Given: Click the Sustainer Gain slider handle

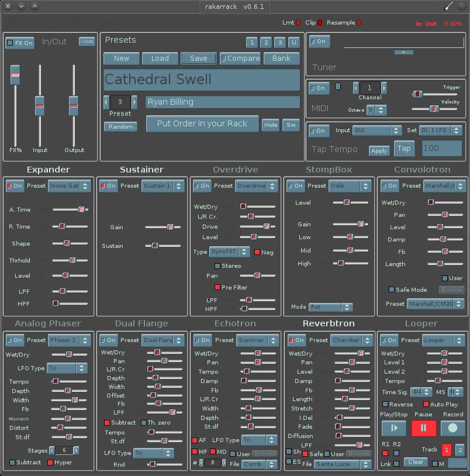Looking at the screenshot, I should pos(170,227).
